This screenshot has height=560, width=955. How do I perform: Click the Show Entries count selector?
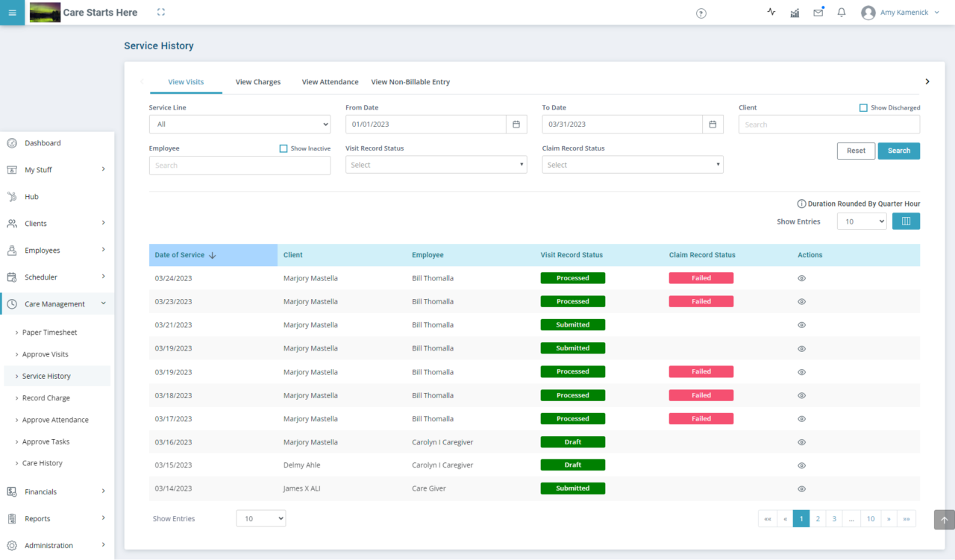(x=861, y=221)
